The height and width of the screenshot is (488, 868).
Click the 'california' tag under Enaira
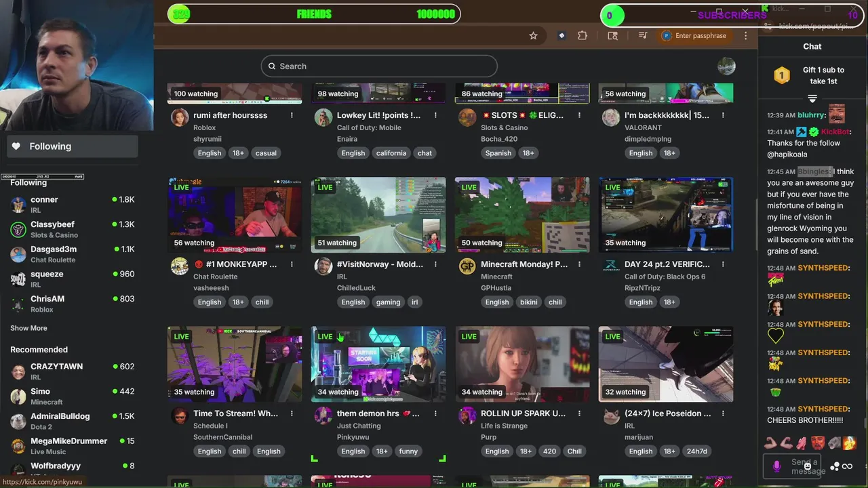(x=391, y=153)
